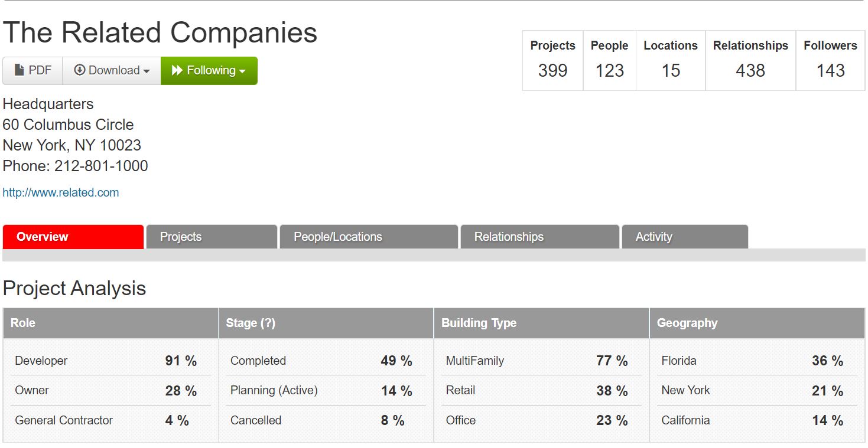Select the Overview tab

73,237
